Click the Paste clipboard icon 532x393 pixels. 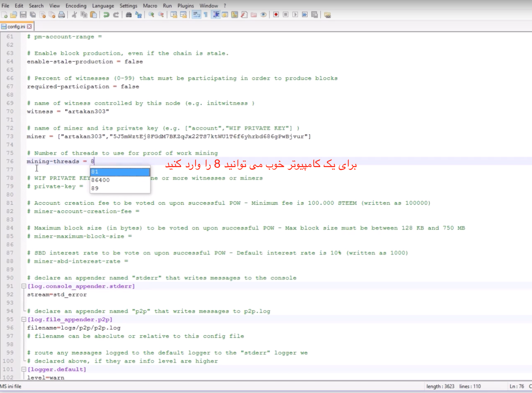tap(93, 15)
